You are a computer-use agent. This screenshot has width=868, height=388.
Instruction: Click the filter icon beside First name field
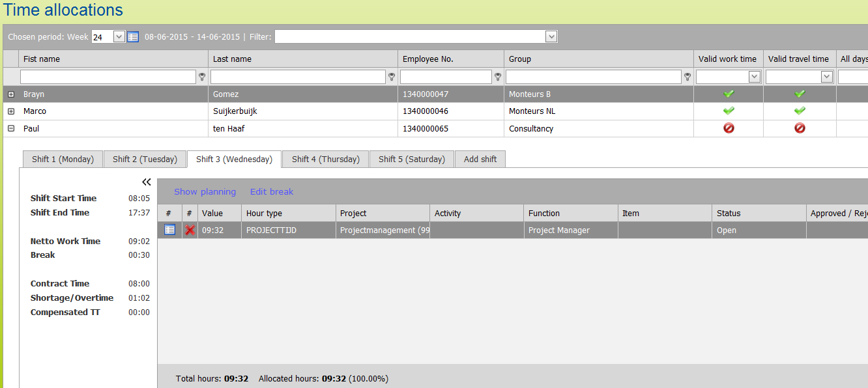202,77
